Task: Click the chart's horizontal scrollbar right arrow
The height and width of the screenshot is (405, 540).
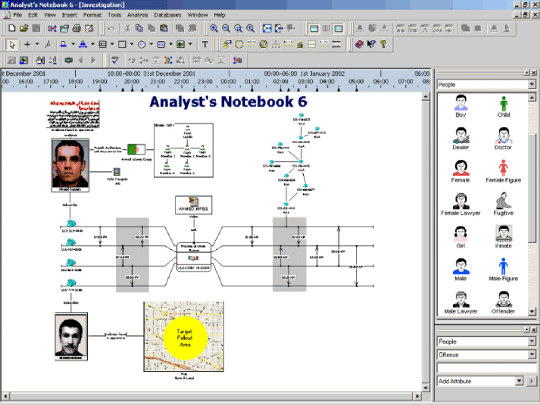Action: click(x=417, y=396)
